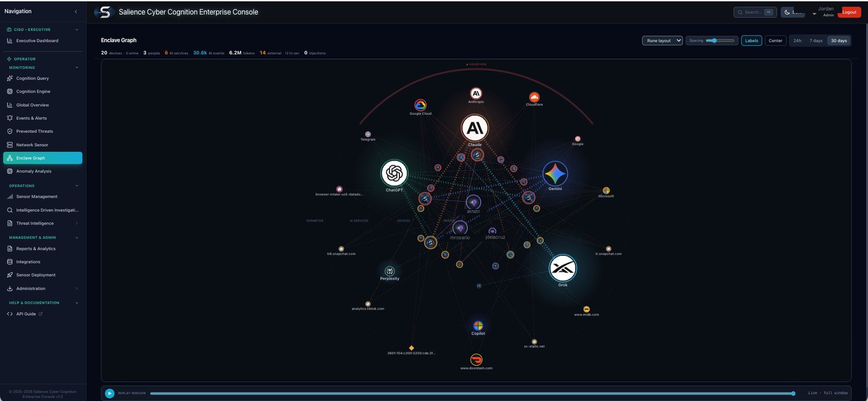Click the replay timeline end handle

793,393
